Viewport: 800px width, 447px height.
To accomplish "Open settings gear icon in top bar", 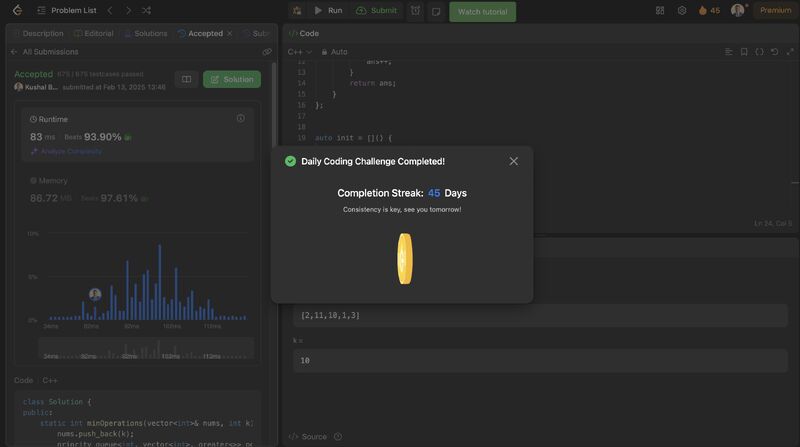I will [682, 10].
